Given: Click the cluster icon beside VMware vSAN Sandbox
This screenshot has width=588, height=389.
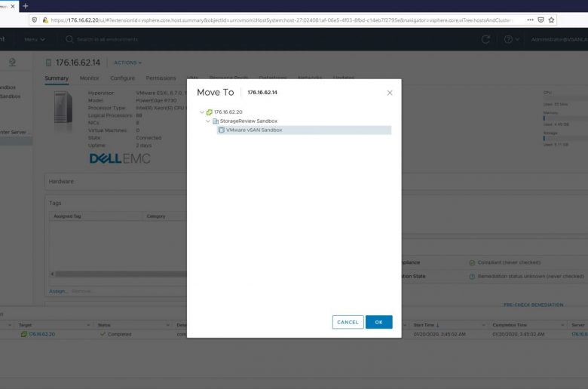Looking at the screenshot, I should point(222,130).
